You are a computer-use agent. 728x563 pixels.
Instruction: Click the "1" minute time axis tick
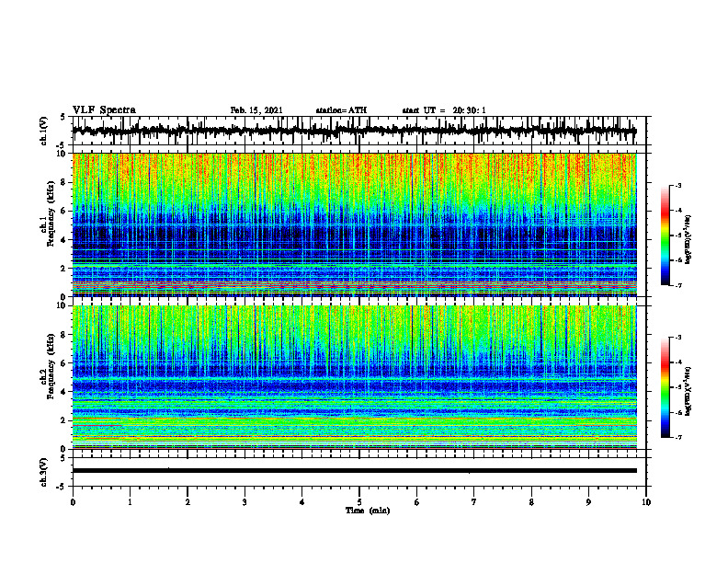pyautogui.click(x=130, y=502)
